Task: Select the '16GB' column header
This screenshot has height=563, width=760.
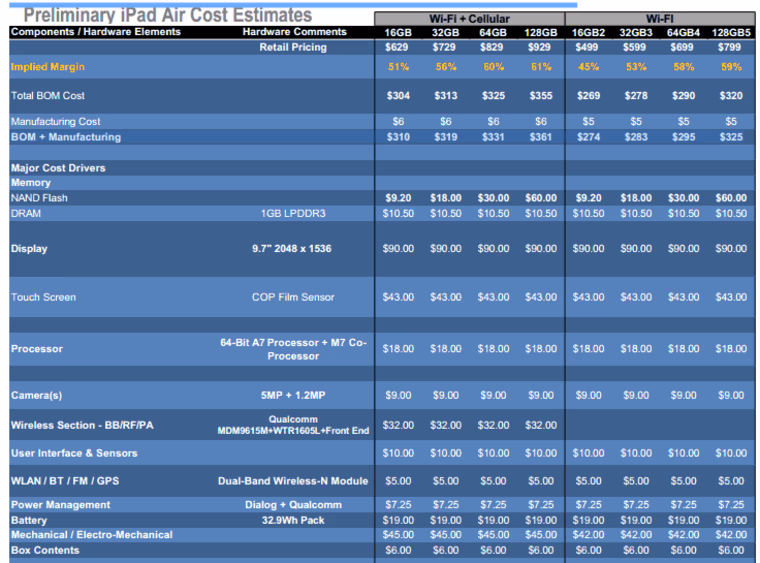Action: [398, 32]
